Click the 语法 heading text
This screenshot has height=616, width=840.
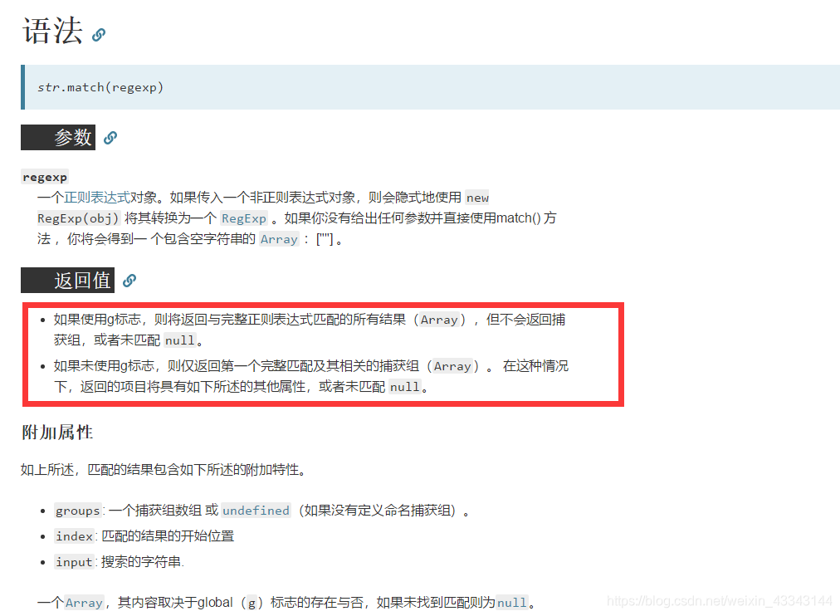click(x=52, y=31)
